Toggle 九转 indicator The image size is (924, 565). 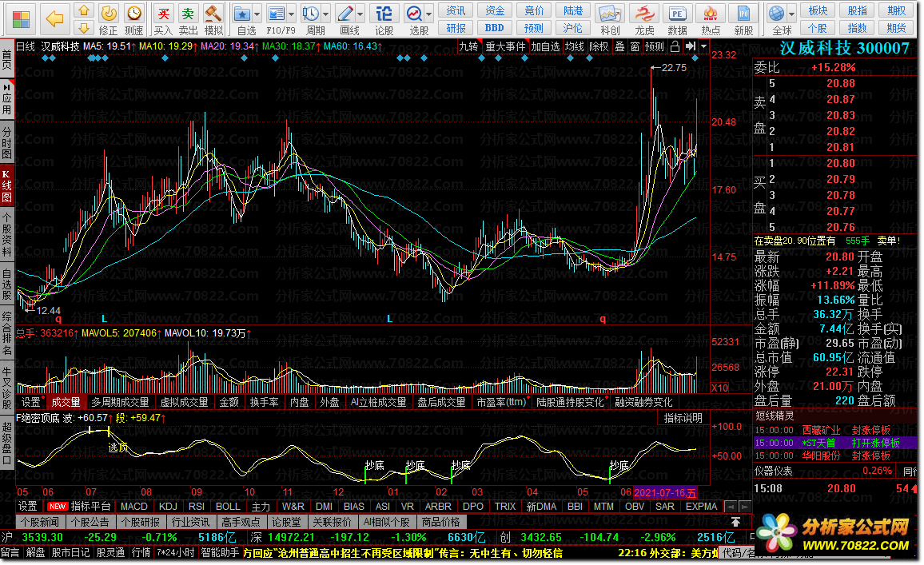[x=468, y=46]
